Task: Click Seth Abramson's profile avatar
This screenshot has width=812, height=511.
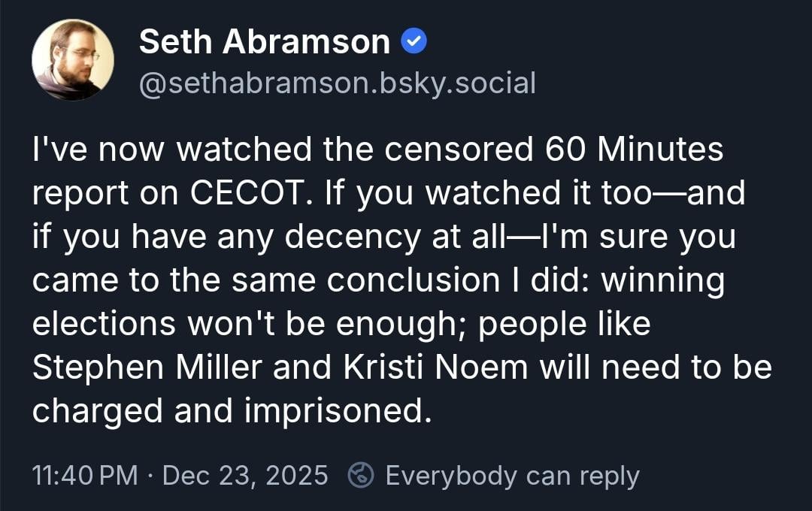Action: point(73,61)
